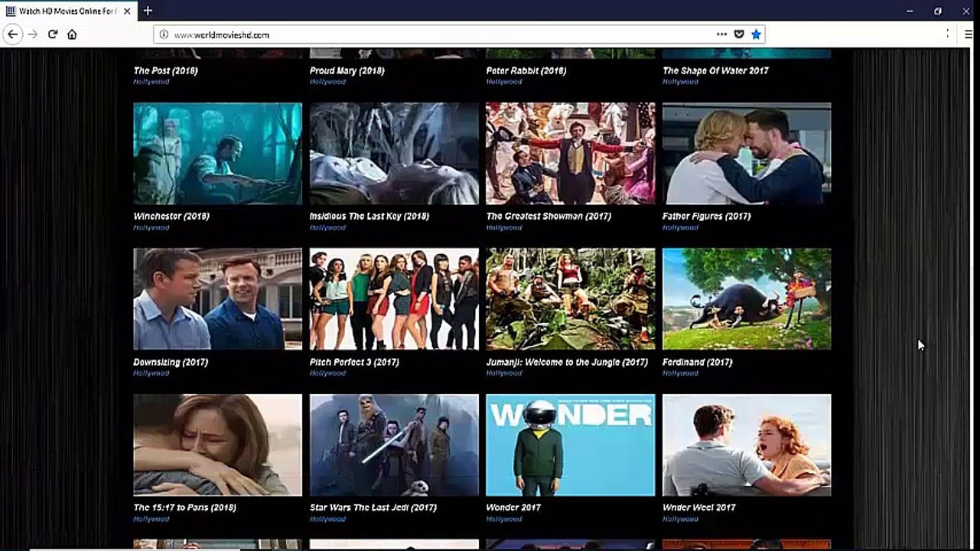Image resolution: width=980 pixels, height=551 pixels.
Task: Click Hollywood category under Wonder 2017
Action: (504, 519)
